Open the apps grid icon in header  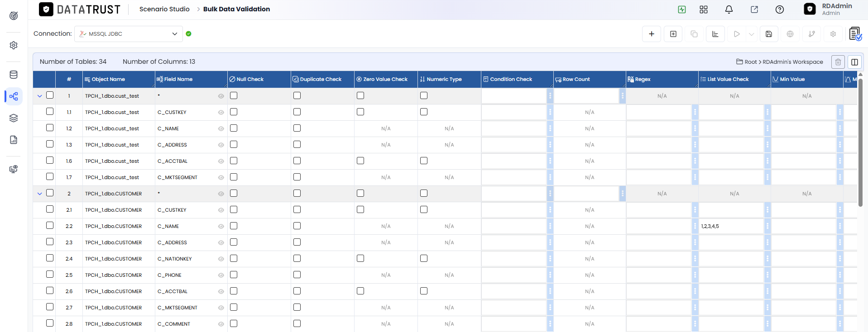pos(704,9)
